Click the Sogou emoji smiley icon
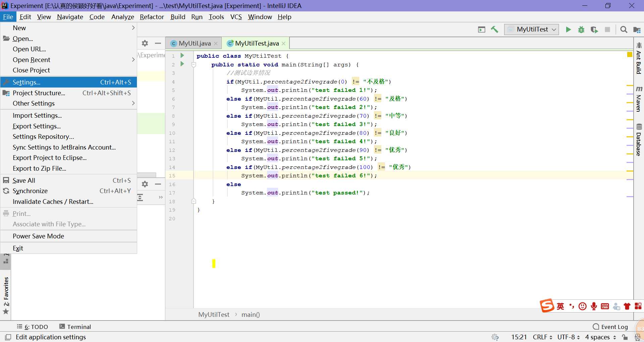 [583, 306]
